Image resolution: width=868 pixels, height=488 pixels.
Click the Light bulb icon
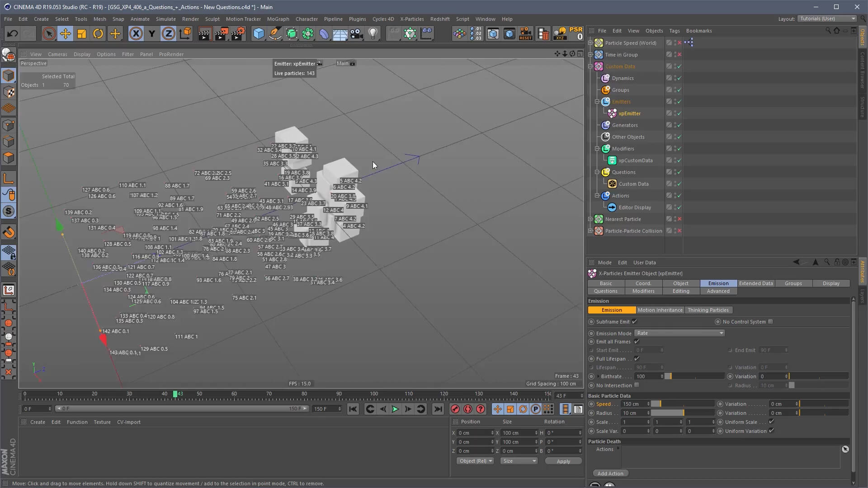coord(373,33)
